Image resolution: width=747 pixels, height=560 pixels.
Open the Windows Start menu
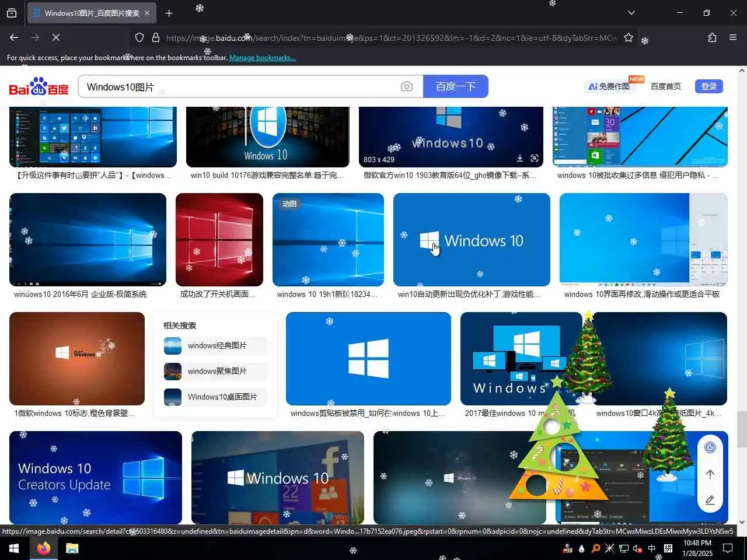(x=14, y=548)
